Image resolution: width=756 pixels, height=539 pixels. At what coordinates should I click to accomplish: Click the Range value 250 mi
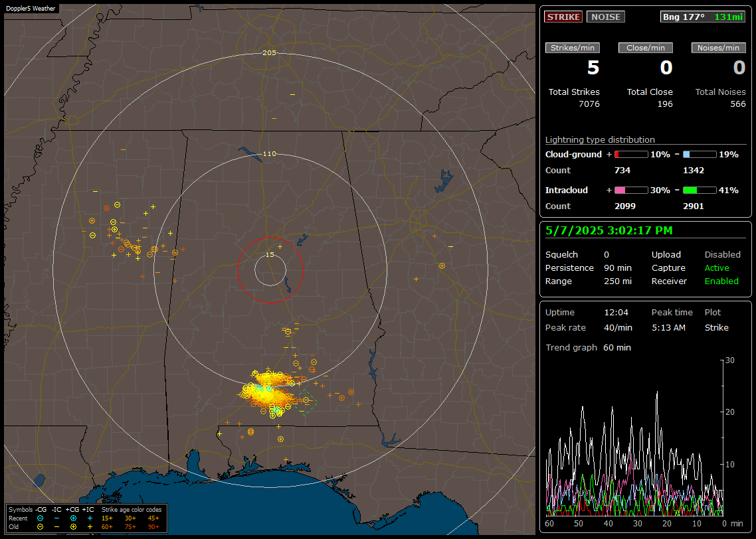[618, 281]
